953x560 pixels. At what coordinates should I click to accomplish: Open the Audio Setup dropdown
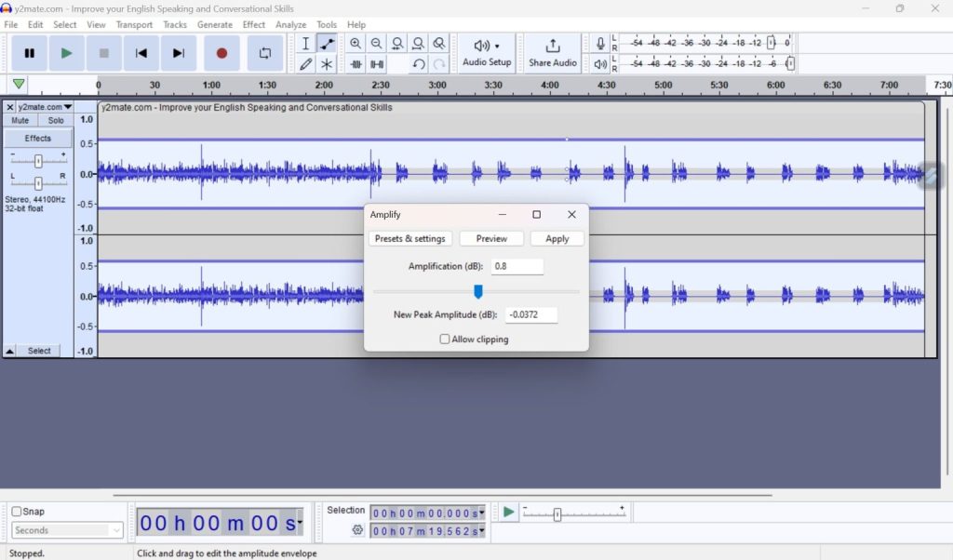pyautogui.click(x=486, y=53)
